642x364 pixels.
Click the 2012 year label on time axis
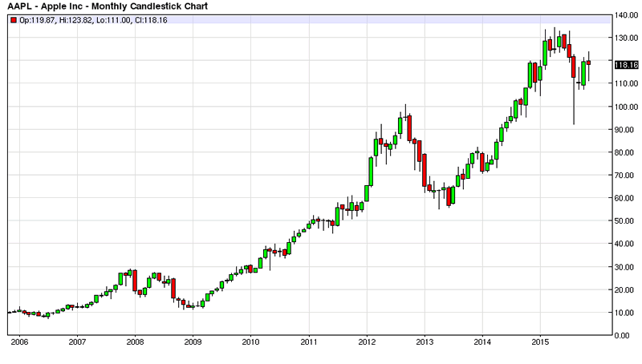[367, 342]
